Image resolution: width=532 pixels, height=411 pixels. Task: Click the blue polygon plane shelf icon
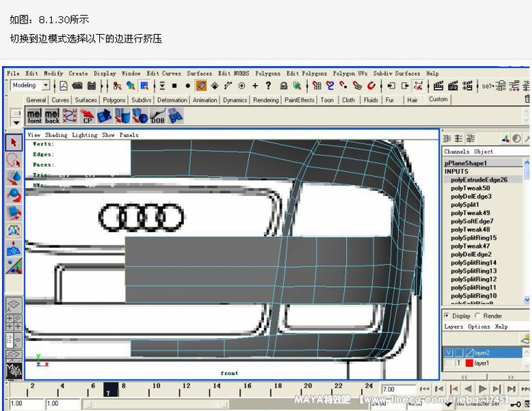tap(105, 116)
